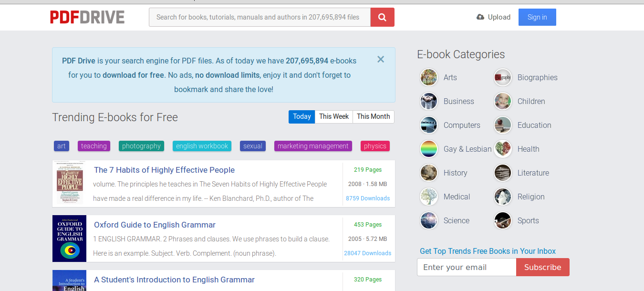Image resolution: width=644 pixels, height=291 pixels.
Task: Open the Religion category icon
Action: (503, 197)
